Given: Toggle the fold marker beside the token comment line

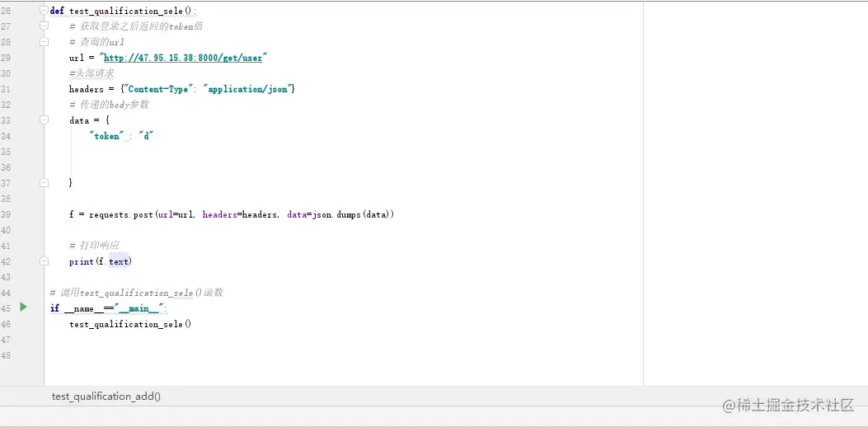Looking at the screenshot, I should 45,26.
